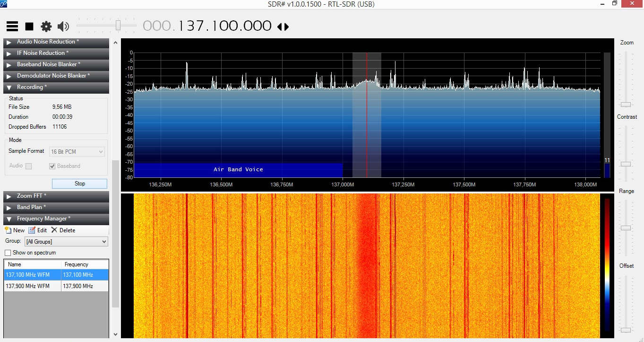
Task: Click Edit in Frequency Manager
Action: pyautogui.click(x=38, y=230)
